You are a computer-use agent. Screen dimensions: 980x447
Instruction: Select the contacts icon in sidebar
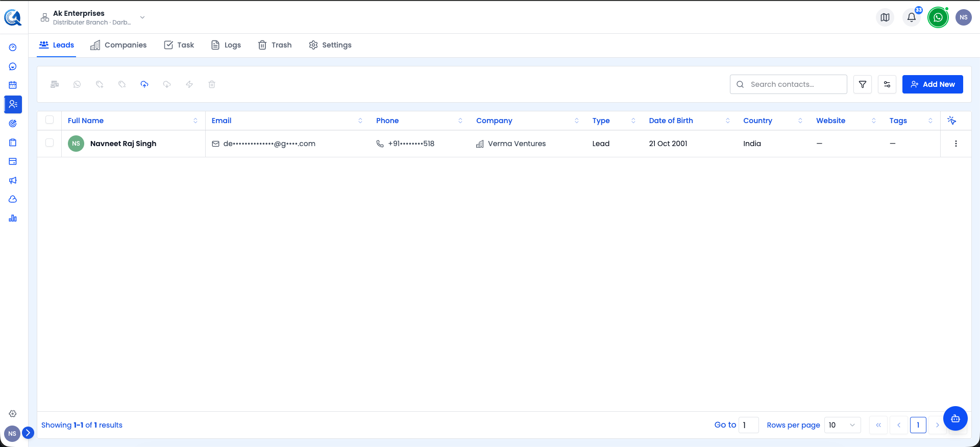point(13,104)
